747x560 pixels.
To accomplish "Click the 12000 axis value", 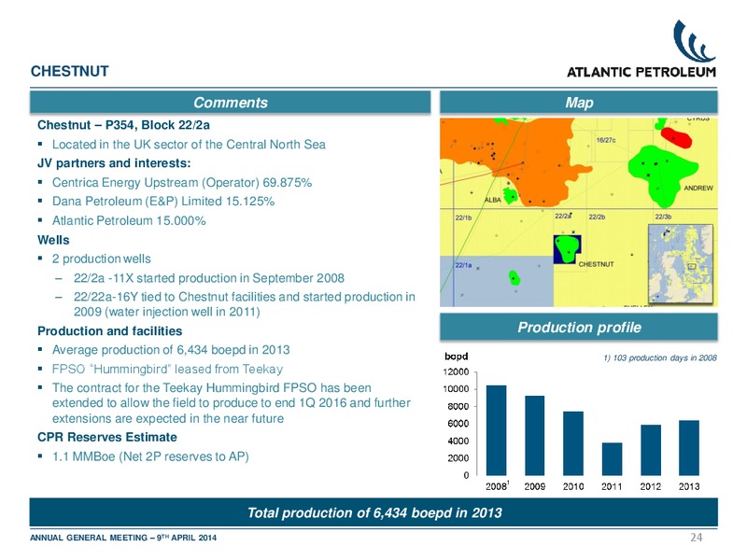I will pos(456,371).
